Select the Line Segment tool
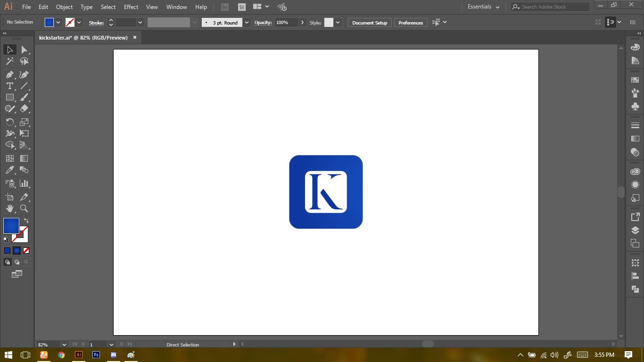The image size is (644, 362). click(24, 86)
